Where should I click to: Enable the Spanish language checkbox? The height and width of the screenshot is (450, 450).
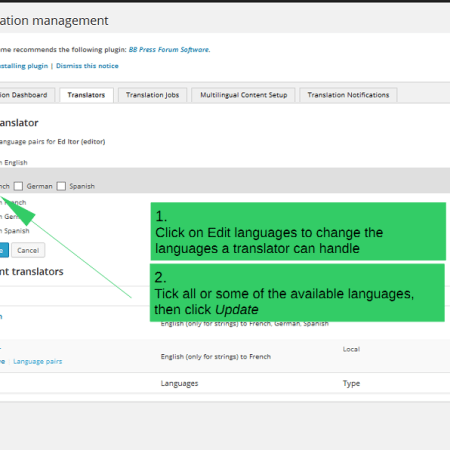coord(61,186)
